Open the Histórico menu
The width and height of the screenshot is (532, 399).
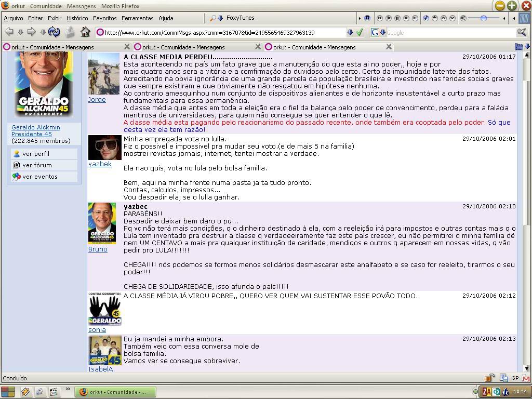[77, 18]
